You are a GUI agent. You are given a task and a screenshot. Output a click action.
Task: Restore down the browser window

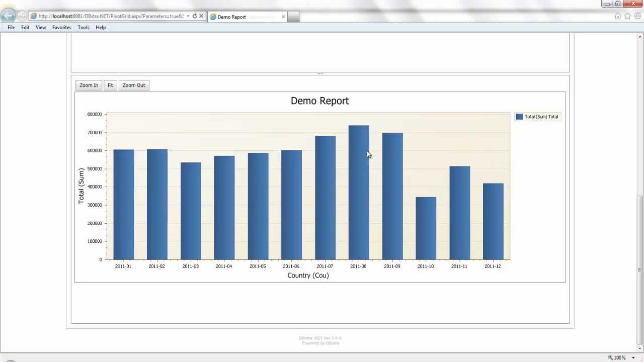618,4
